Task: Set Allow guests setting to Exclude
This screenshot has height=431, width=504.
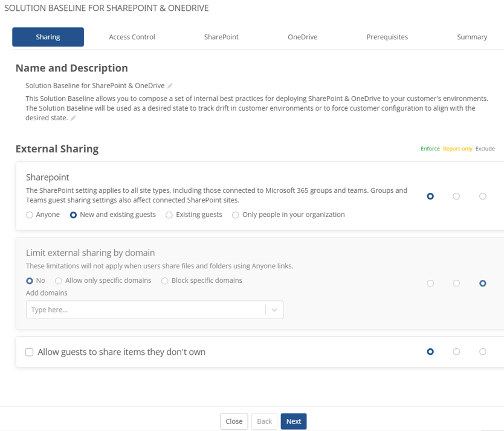Action: pos(482,351)
